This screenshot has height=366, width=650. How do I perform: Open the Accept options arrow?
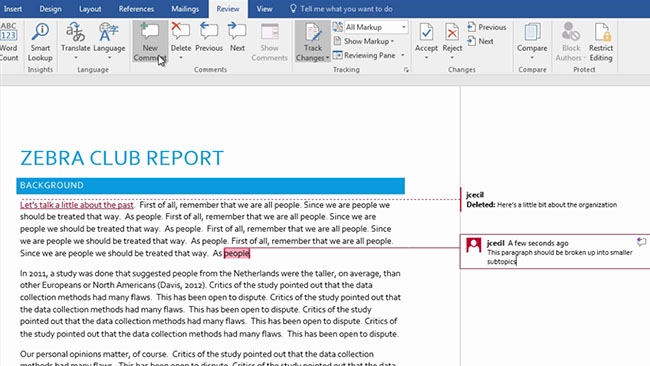(x=426, y=58)
